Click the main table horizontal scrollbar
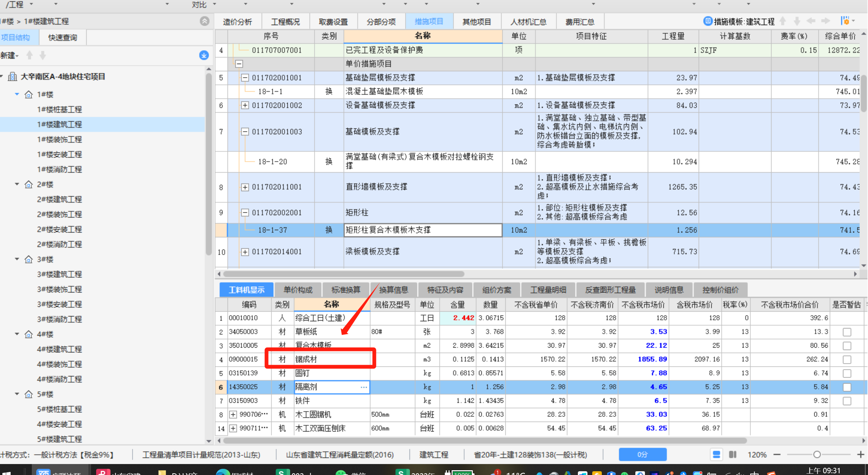 click(x=344, y=274)
